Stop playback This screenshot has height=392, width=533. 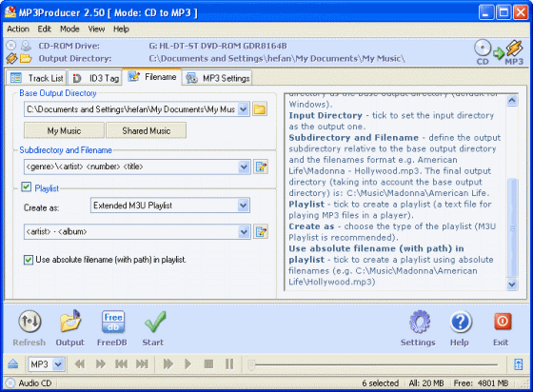pos(208,364)
